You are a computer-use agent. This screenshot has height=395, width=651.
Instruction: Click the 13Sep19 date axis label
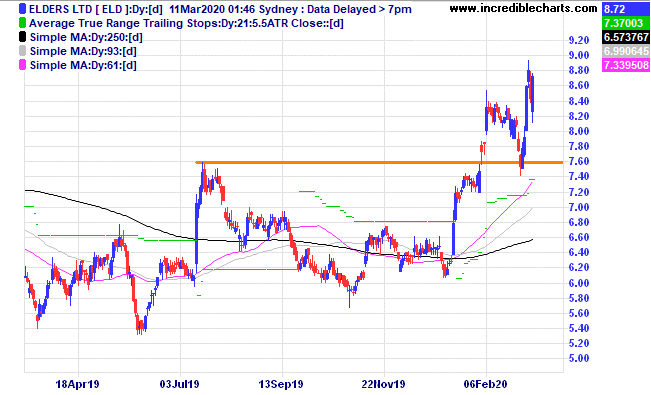pyautogui.click(x=281, y=384)
